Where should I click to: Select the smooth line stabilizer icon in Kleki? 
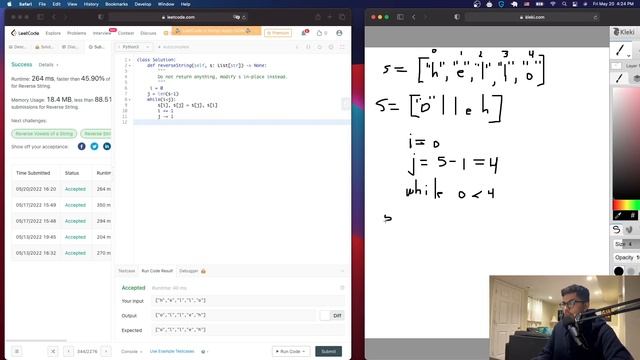click(616, 230)
